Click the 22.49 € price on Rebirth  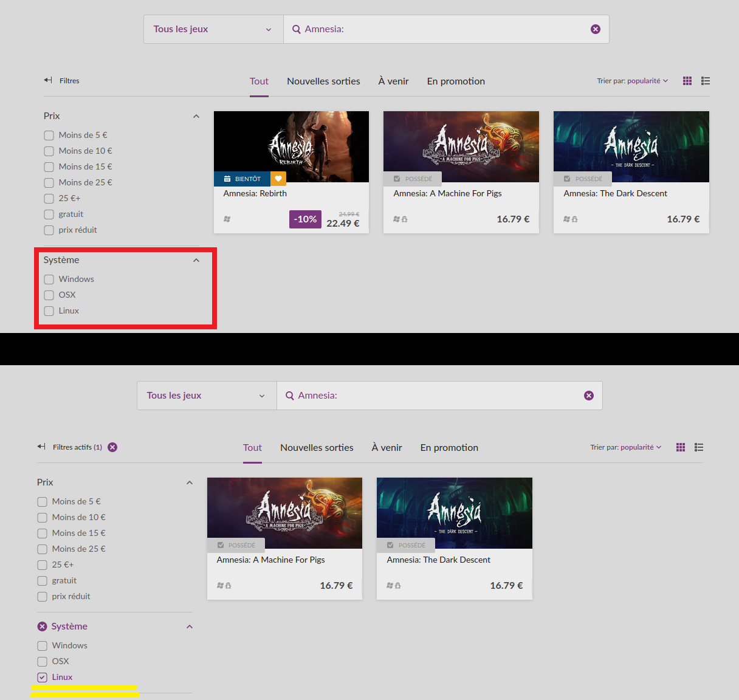pyautogui.click(x=343, y=224)
